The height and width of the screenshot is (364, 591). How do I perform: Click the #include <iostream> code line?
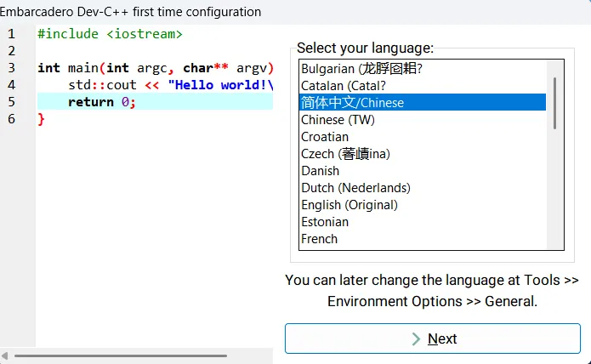tap(110, 34)
